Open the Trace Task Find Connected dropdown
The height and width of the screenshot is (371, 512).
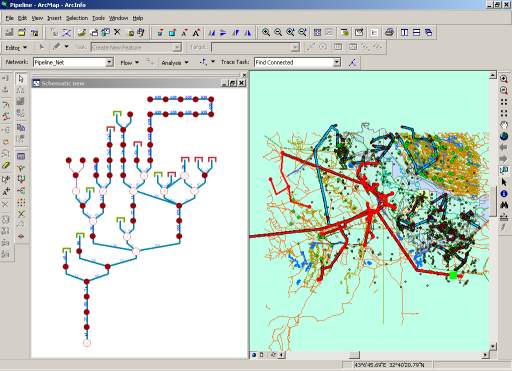point(337,62)
